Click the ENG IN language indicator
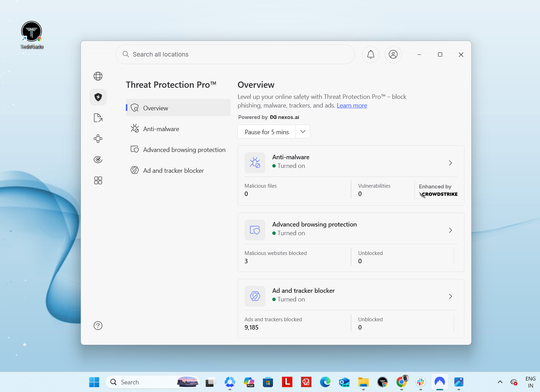 click(x=530, y=382)
